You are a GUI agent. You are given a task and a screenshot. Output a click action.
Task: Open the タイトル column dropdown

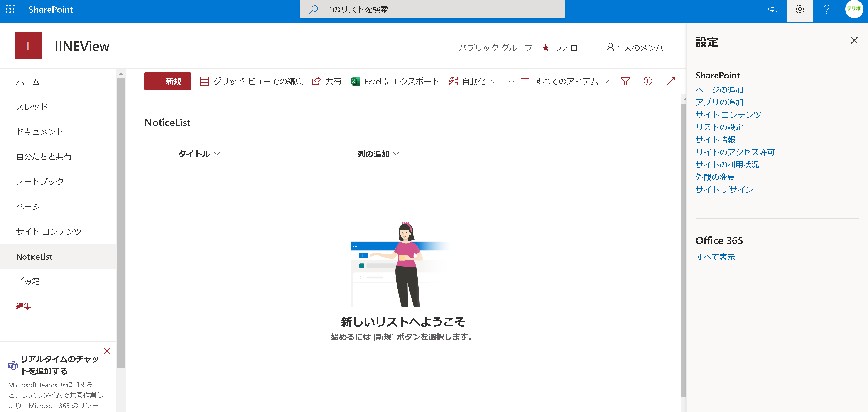[x=199, y=154]
